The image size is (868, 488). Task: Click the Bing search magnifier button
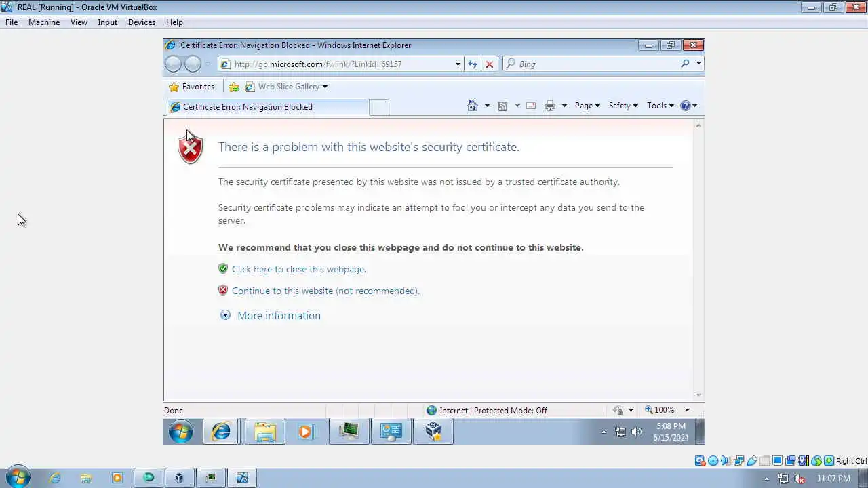click(x=685, y=64)
